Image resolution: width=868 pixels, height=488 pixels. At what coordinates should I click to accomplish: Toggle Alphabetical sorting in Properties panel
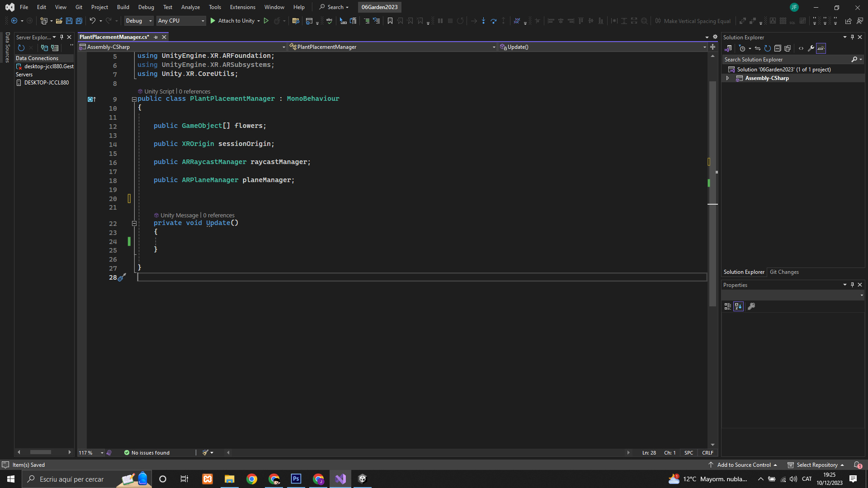[738, 306]
